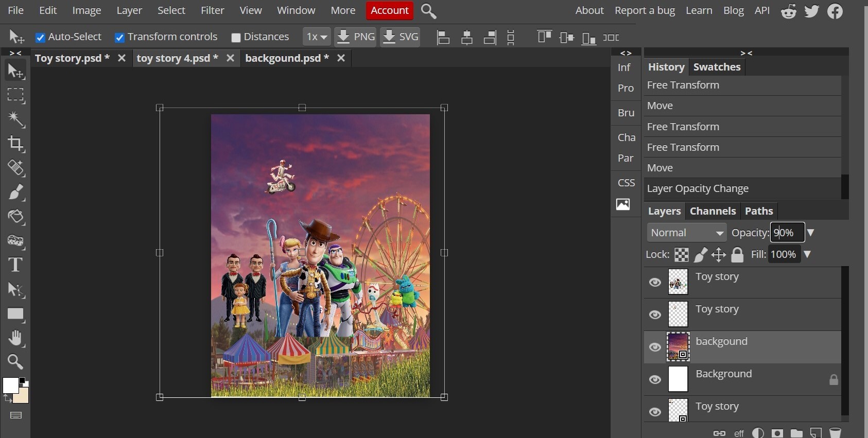Screen dimensions: 868x438
Task: Open the Fill slider arrow
Action: point(807,254)
